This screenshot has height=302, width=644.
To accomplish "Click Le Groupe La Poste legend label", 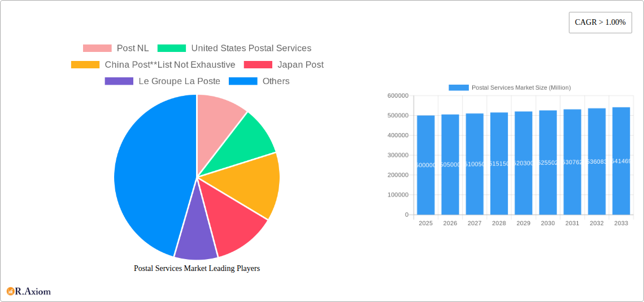I will [180, 81].
